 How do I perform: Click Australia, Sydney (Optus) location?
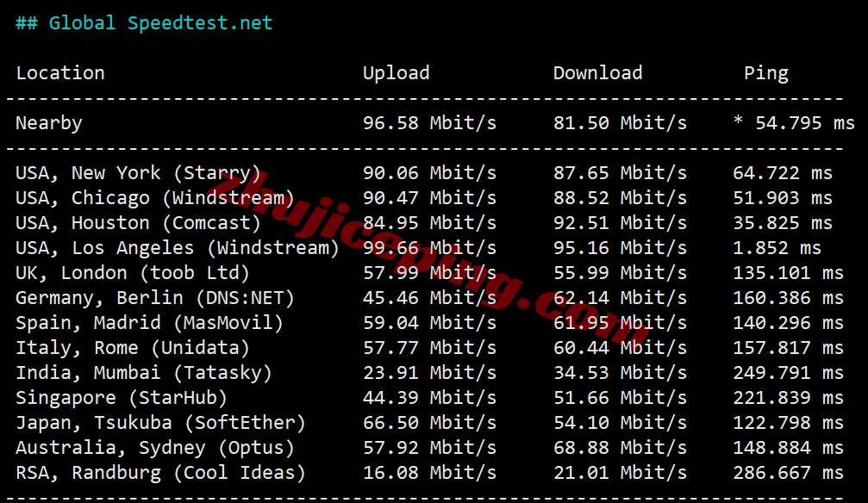tap(155, 448)
